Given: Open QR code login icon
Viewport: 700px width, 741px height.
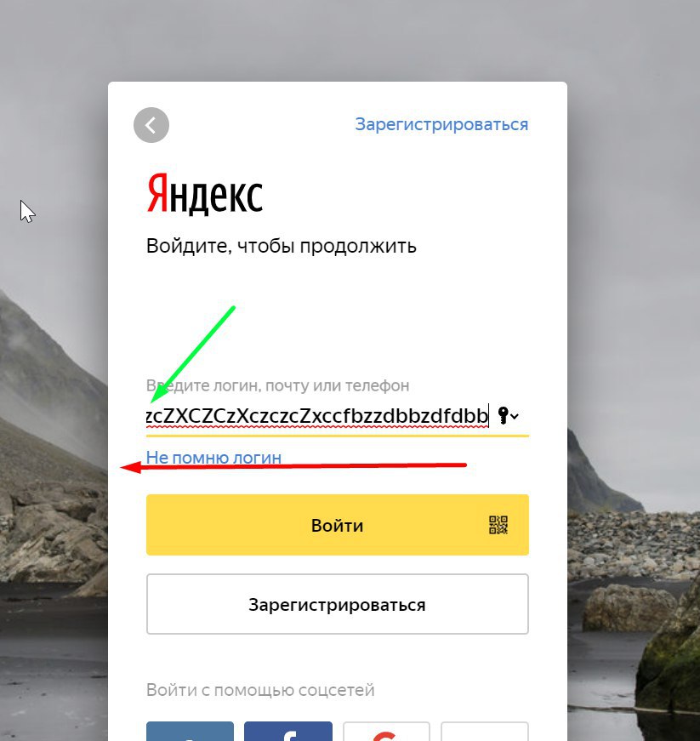Looking at the screenshot, I should (x=498, y=525).
